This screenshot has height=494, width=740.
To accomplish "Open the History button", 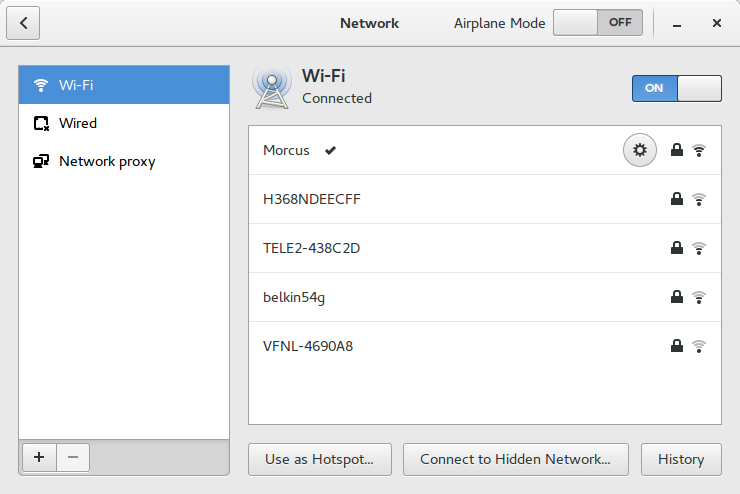I will [x=681, y=459].
